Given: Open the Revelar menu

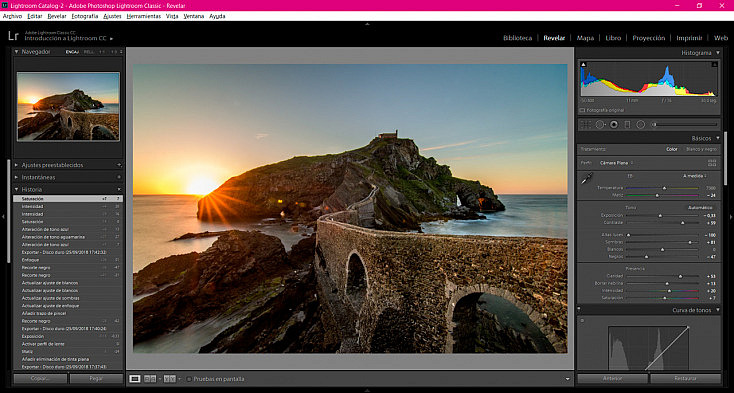Looking at the screenshot, I should pos(57,16).
